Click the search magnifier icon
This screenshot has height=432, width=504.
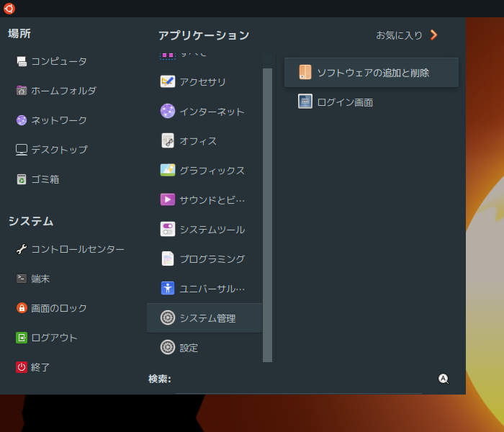(444, 379)
